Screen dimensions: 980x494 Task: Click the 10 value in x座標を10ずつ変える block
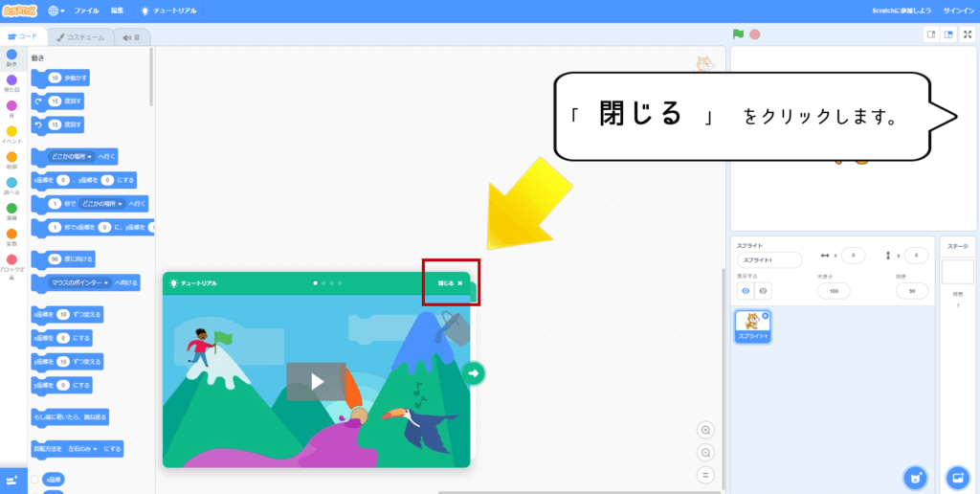pos(63,315)
